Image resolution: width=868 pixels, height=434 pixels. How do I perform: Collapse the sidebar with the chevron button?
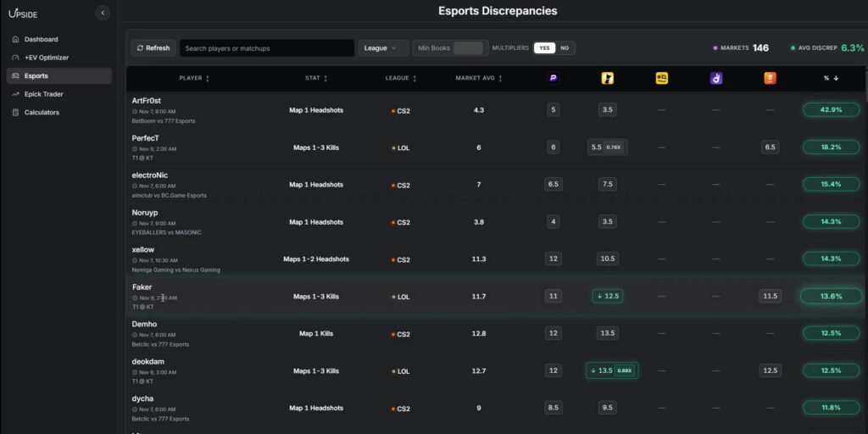click(103, 13)
